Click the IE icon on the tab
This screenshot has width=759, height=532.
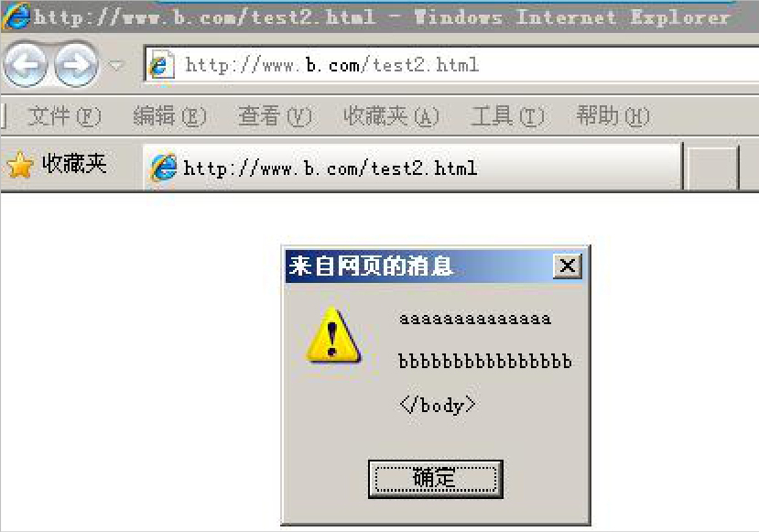click(x=164, y=168)
